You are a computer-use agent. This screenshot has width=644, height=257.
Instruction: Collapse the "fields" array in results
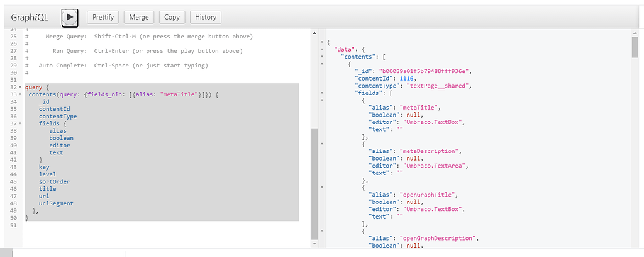(x=322, y=93)
